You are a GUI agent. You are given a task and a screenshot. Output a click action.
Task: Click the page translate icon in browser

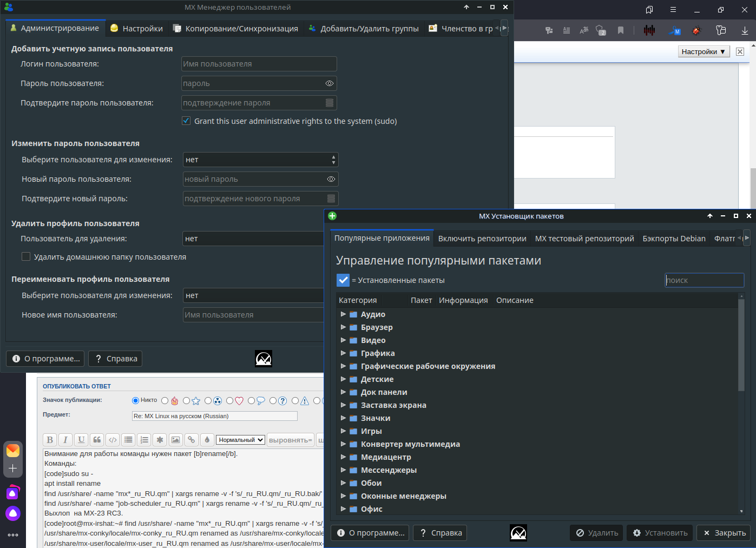tap(584, 30)
